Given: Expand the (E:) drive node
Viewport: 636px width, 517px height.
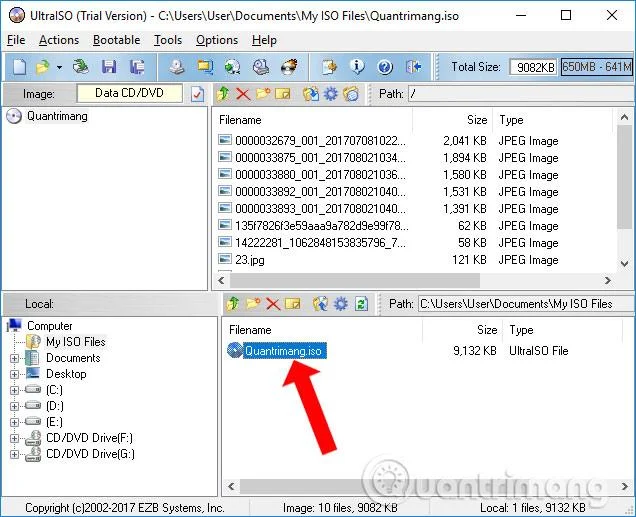Looking at the screenshot, I should tap(14, 423).
